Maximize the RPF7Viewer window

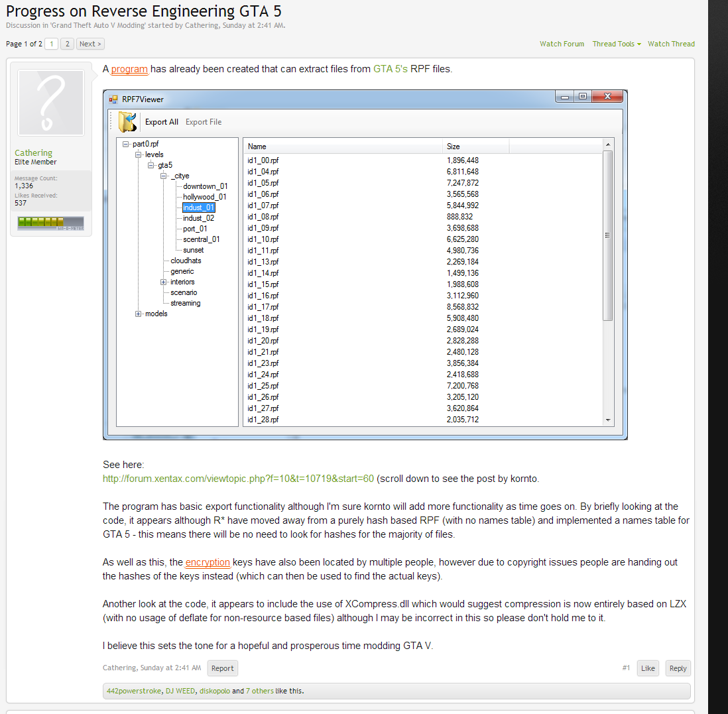(583, 97)
